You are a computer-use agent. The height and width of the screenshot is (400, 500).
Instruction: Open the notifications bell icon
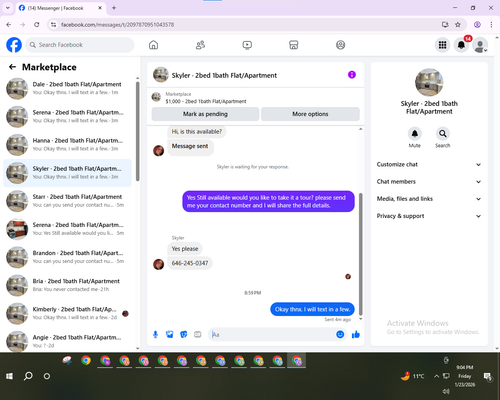pos(461,45)
